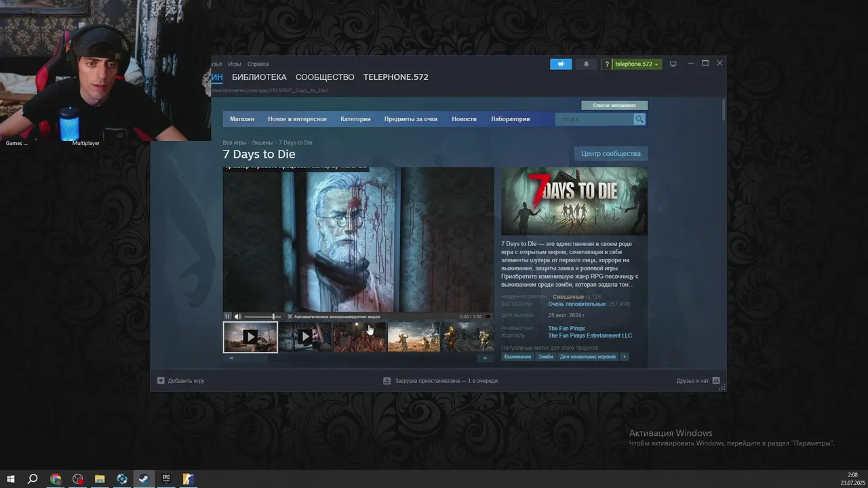Screen dimensions: 868x488
Task: Open Windows taskbar search
Action: pyautogui.click(x=33, y=479)
